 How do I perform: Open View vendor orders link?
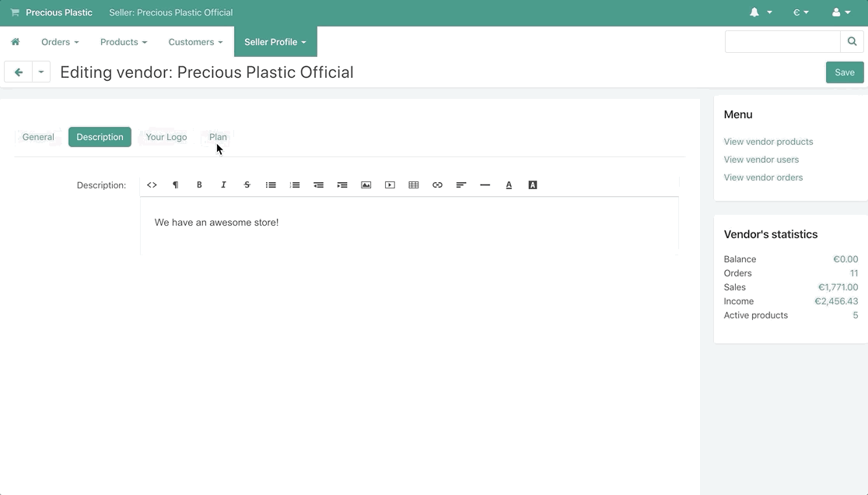pyautogui.click(x=763, y=177)
